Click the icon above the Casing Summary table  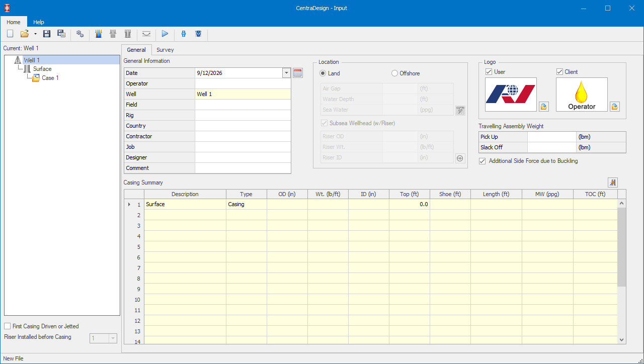(612, 183)
